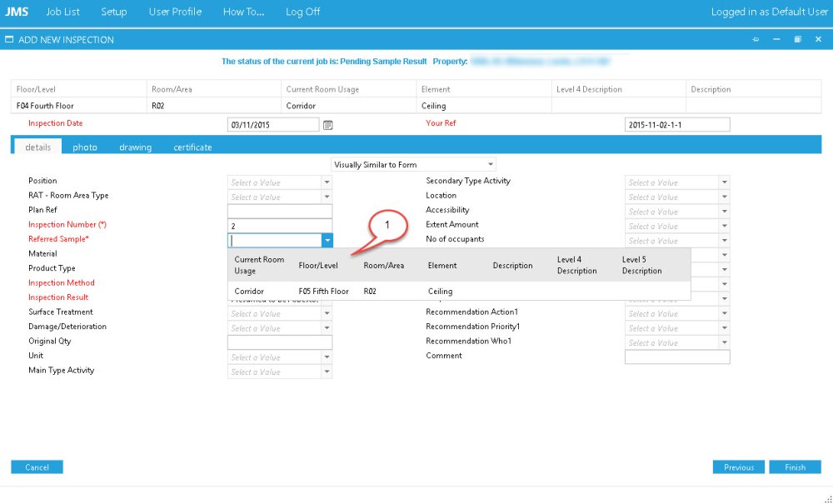The width and height of the screenshot is (833, 504).
Task: Click the Previous button
Action: 739,467
